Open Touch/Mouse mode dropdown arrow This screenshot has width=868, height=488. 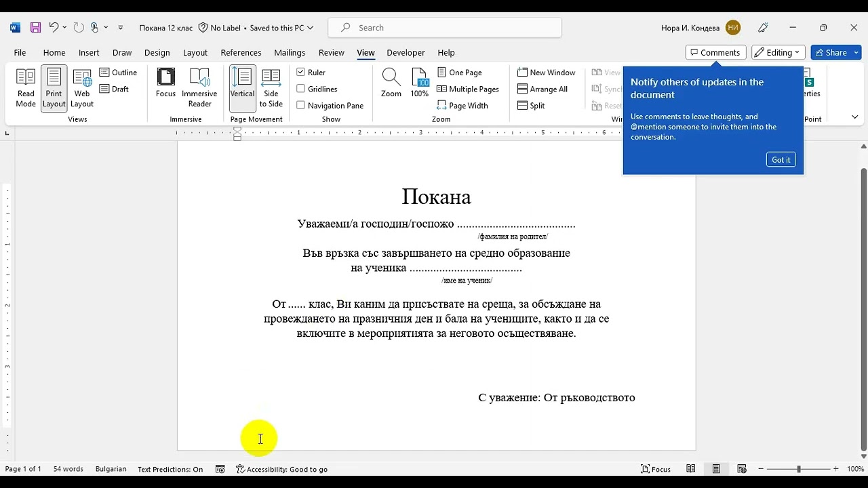pyautogui.click(x=106, y=28)
